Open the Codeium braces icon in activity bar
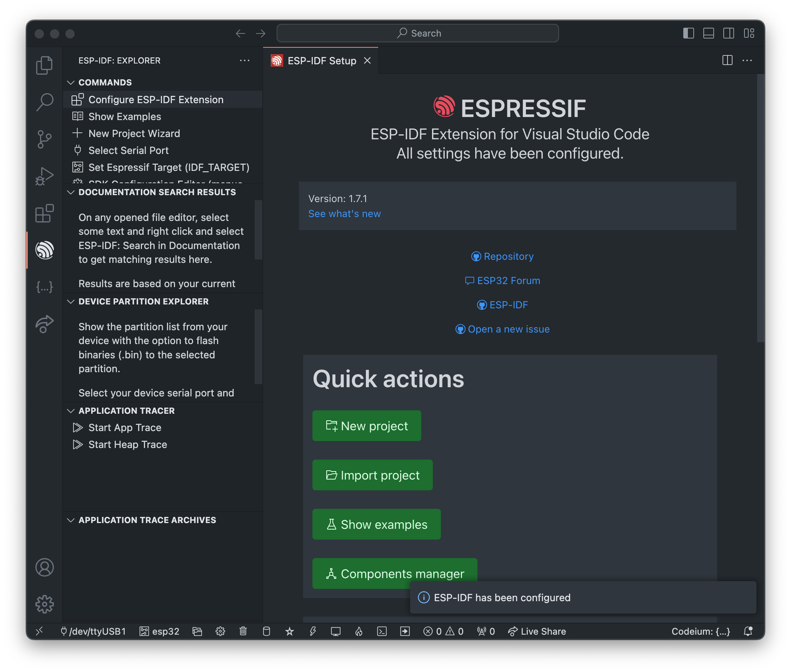Viewport: 791px width, 672px height. point(45,287)
